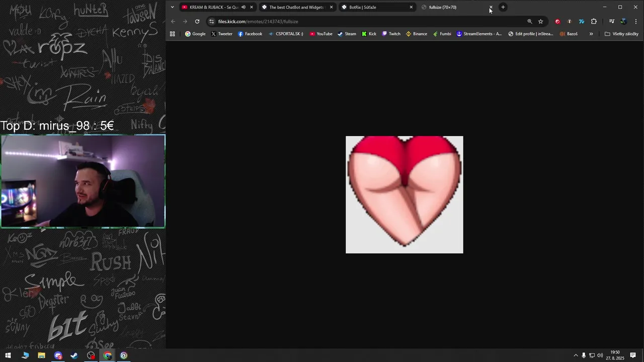
Task: Open the Twitch bookmark
Action: point(391,34)
